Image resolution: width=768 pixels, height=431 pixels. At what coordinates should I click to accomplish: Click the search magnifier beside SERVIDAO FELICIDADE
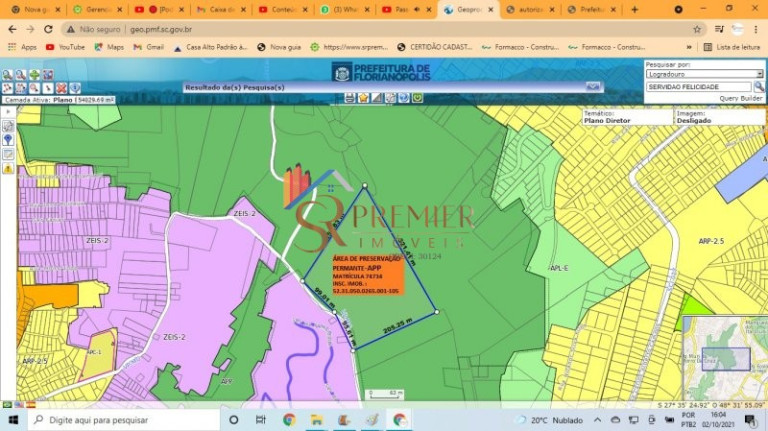click(759, 87)
